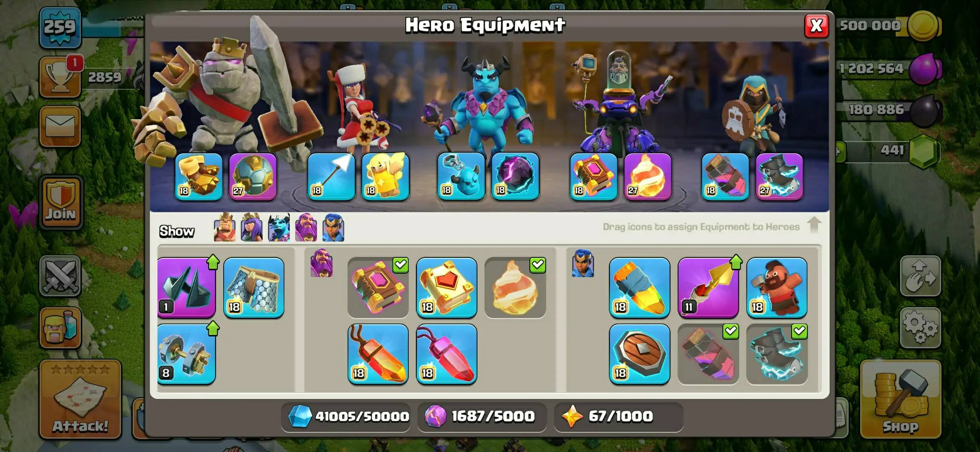980x452 pixels.
Task: Toggle the equipped Eternal Tome with checkmark
Action: click(378, 288)
